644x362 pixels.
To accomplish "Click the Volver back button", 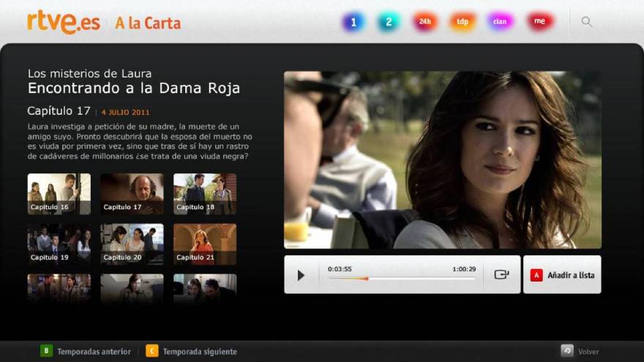I will point(580,352).
